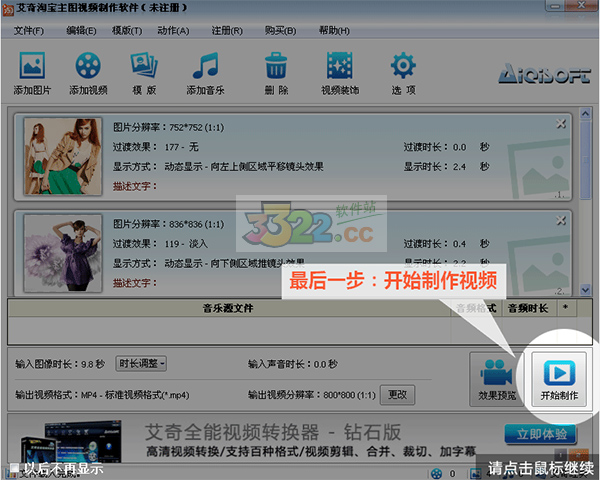Screen dimensions: 600x480
Task: Click the application title bar icon
Action: [x=8, y=10]
